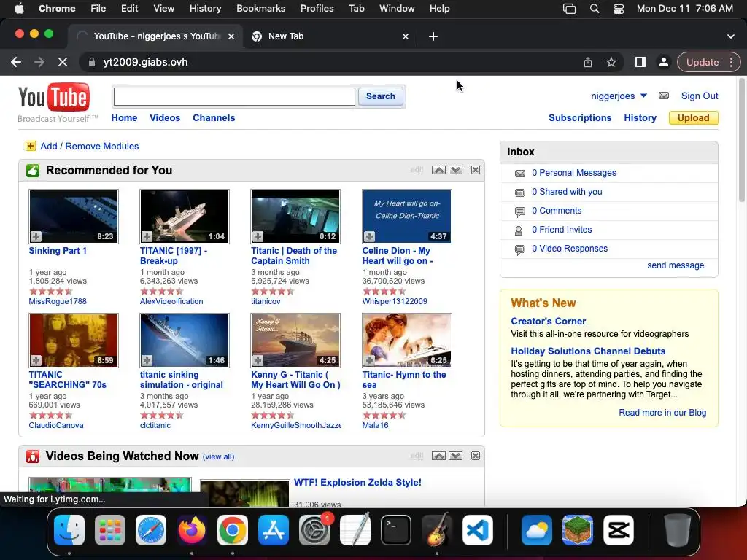
Task: Open 0 Friend Invites in the Inbox
Action: (562, 230)
